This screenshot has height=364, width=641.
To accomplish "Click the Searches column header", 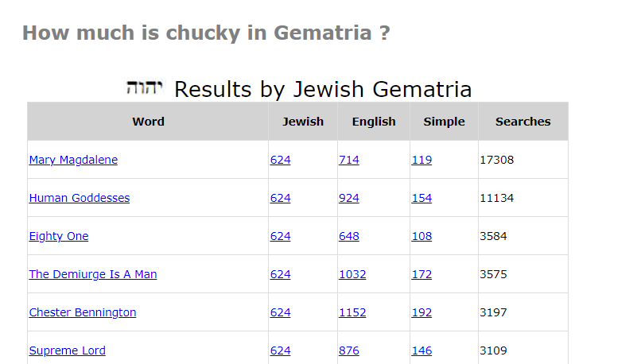I will tap(523, 122).
